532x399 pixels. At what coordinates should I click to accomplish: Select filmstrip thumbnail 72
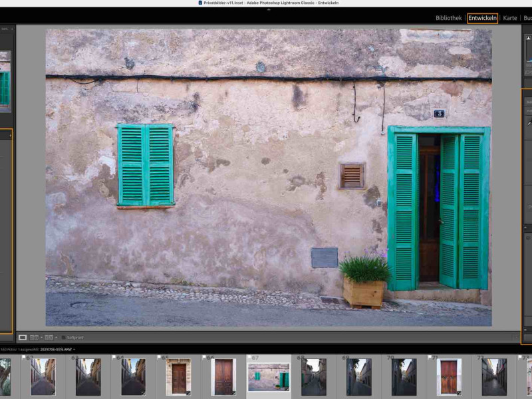click(x=494, y=377)
